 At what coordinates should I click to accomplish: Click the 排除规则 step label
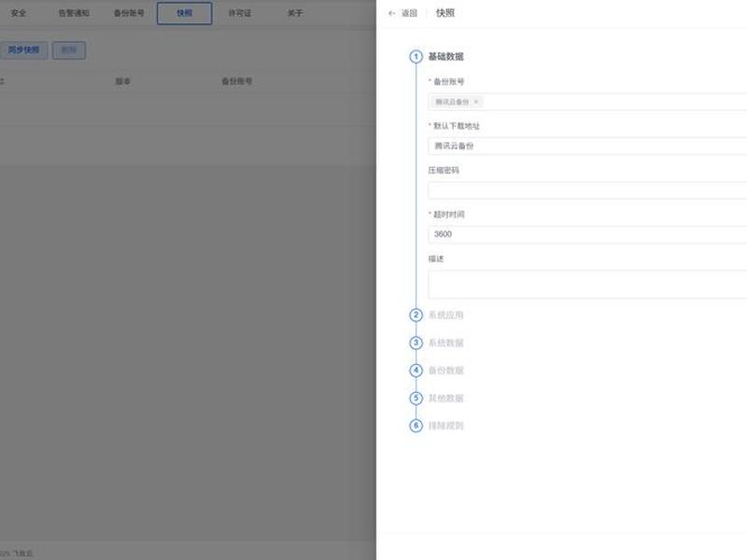point(446,426)
